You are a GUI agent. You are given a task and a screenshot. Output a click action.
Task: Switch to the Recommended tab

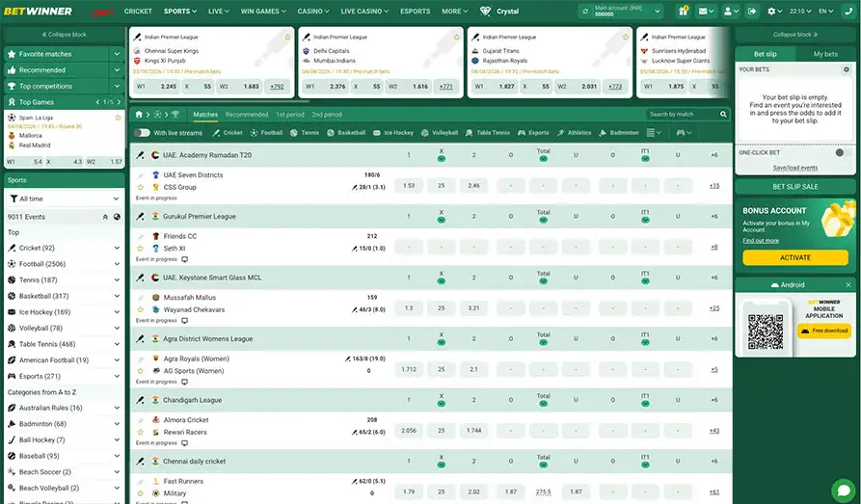(247, 115)
